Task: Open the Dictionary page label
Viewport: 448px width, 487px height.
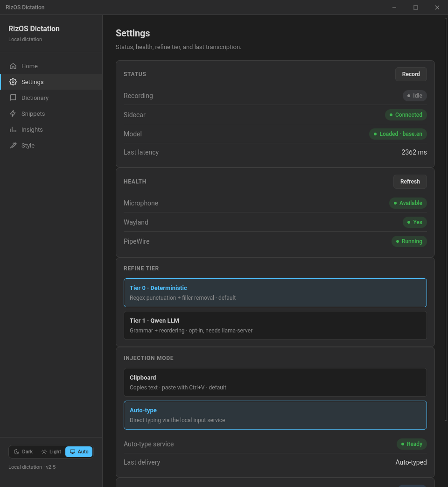Action: 35,98
